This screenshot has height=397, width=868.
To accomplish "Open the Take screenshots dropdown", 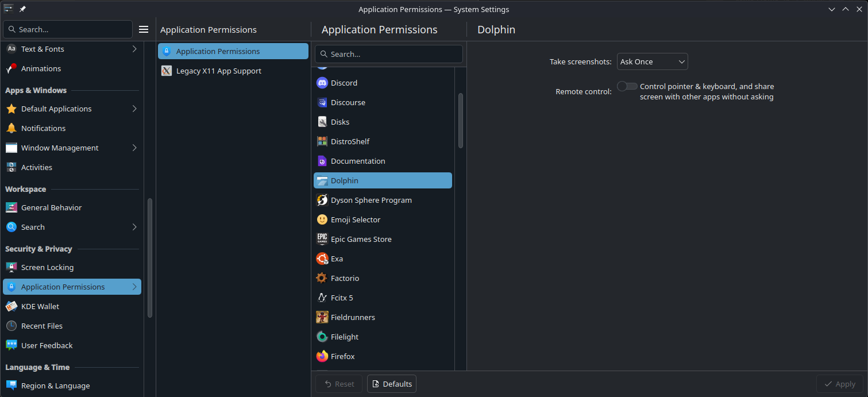I will click(653, 61).
